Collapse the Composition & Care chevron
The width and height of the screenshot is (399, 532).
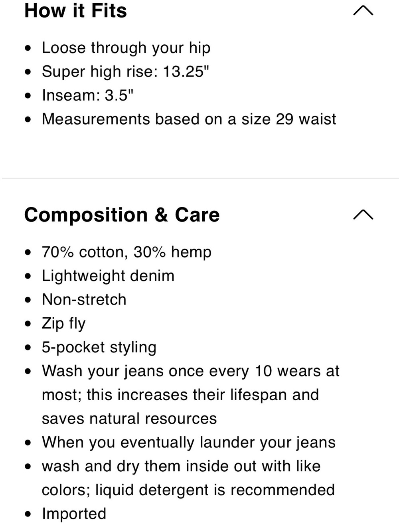tap(363, 215)
